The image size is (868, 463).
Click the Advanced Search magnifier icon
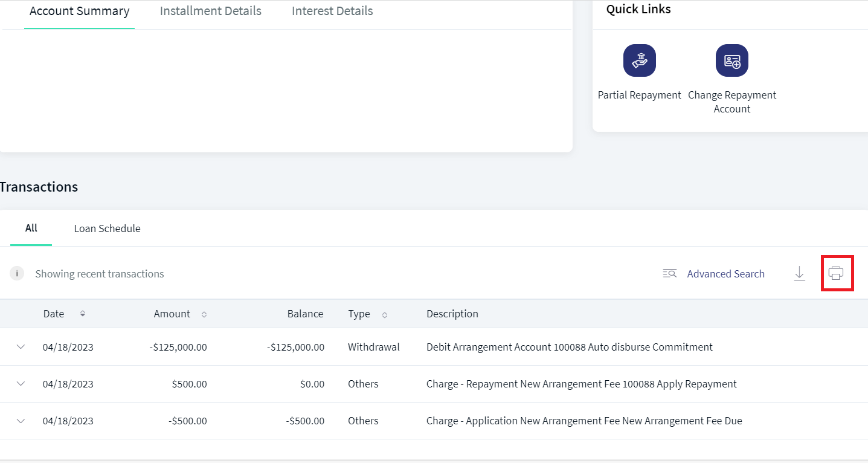[670, 274]
